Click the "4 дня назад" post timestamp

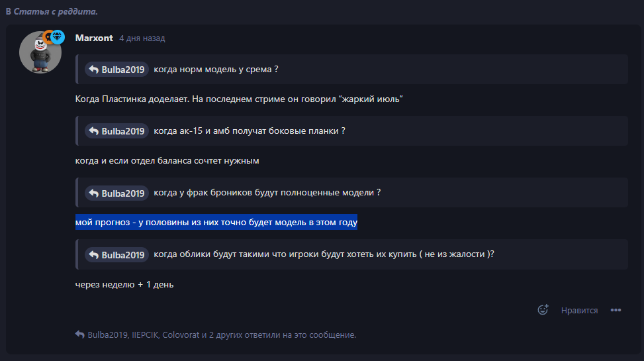(x=142, y=38)
